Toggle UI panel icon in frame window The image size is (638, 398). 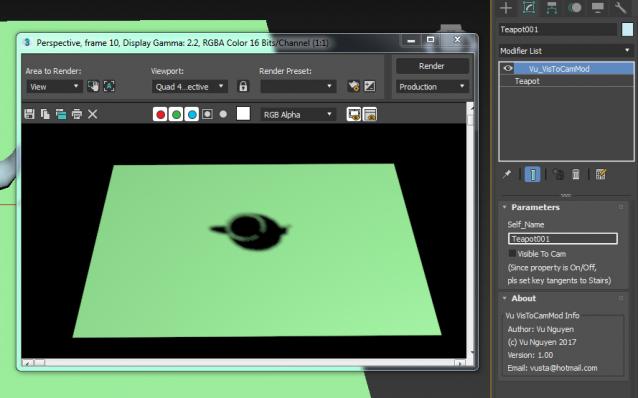point(369,114)
